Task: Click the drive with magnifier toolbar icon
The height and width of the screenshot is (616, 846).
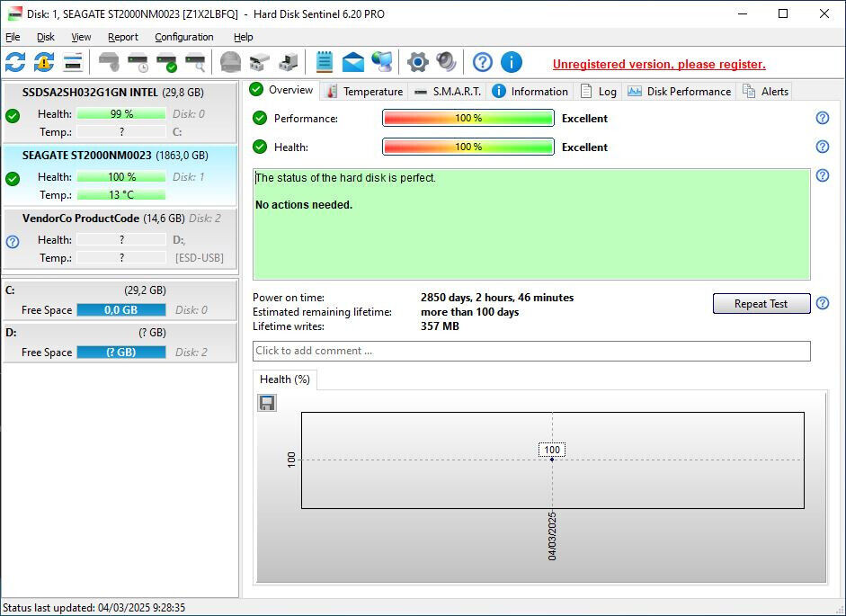Action: 195,62
